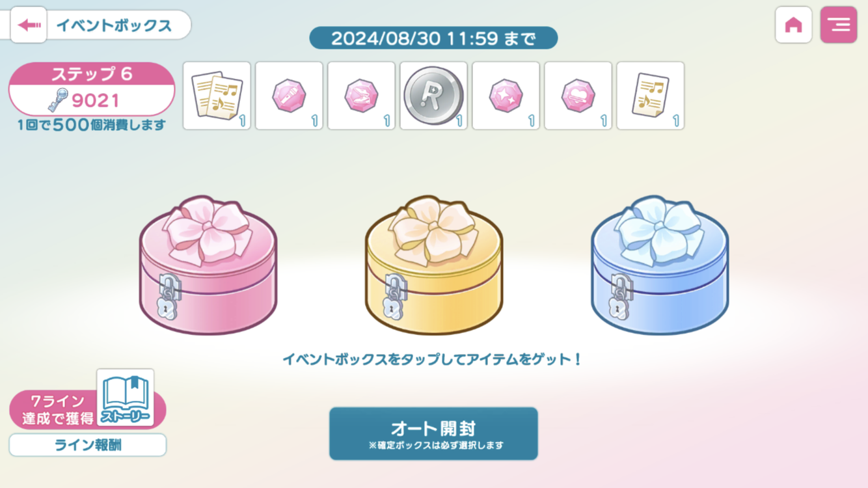View ライン報酬 line rewards

(88, 446)
